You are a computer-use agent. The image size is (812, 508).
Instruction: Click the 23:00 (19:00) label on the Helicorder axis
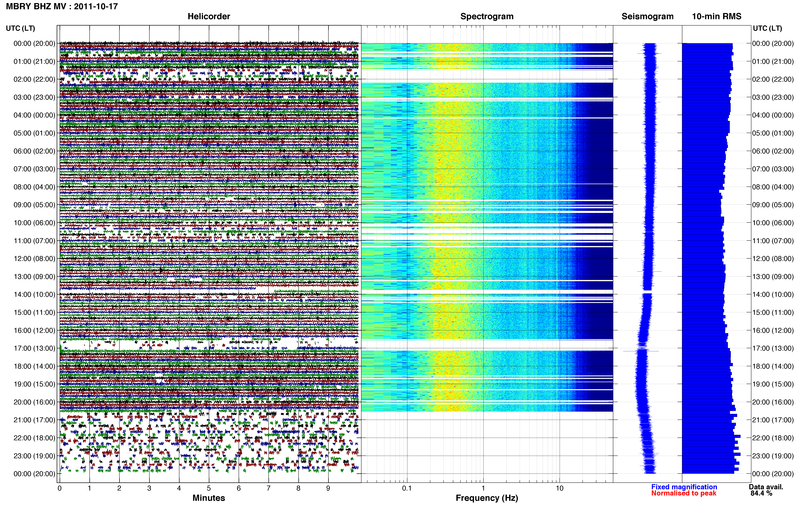pyautogui.click(x=34, y=456)
